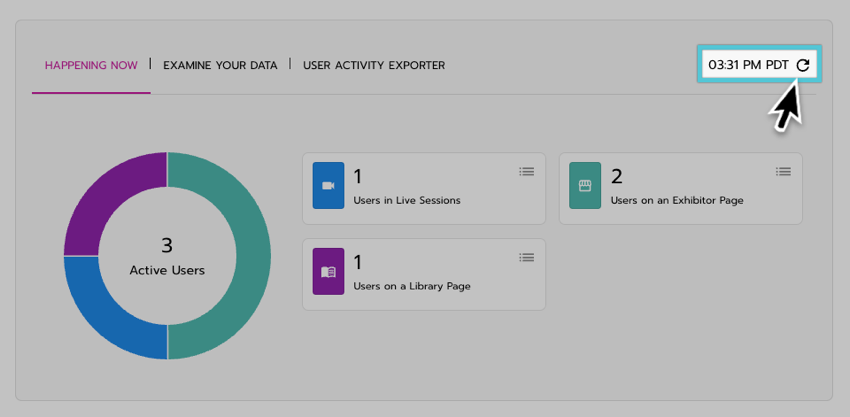Select the Users in Live Sessions label
This screenshot has height=417, width=850.
pyautogui.click(x=407, y=200)
